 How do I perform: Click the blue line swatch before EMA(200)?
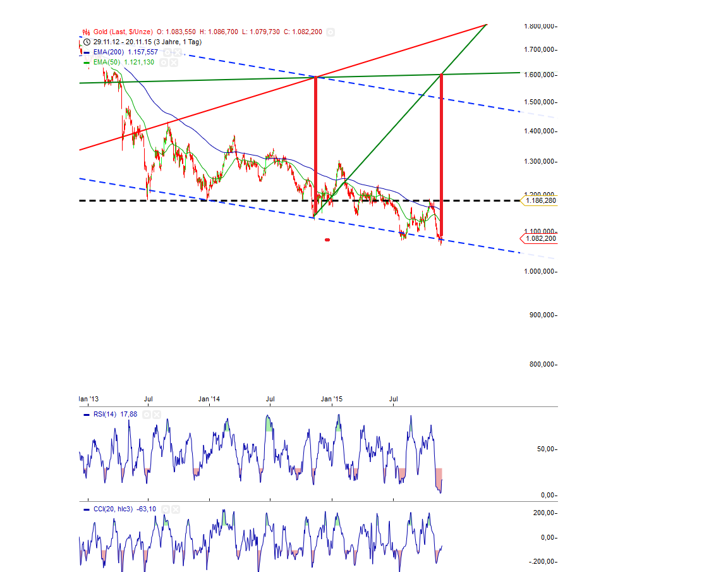click(86, 52)
